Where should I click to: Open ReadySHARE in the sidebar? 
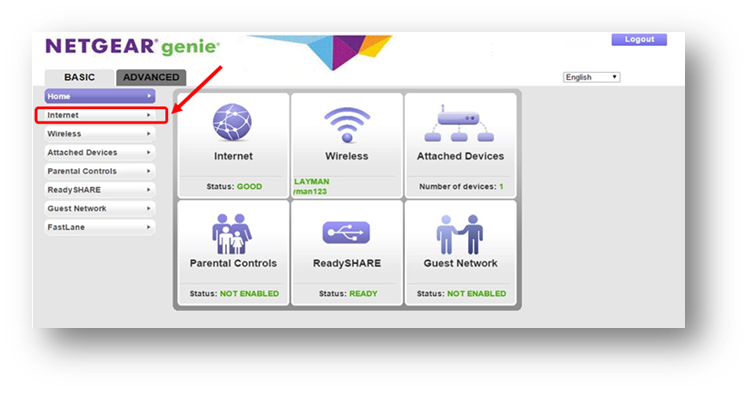(x=100, y=190)
